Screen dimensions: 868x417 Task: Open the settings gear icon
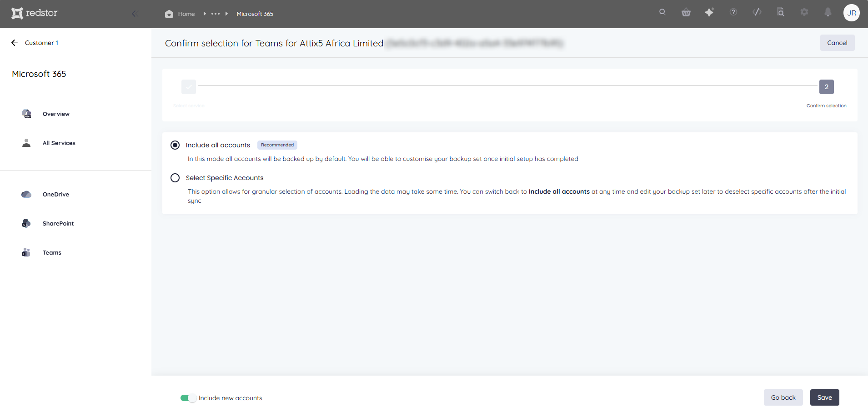(804, 12)
